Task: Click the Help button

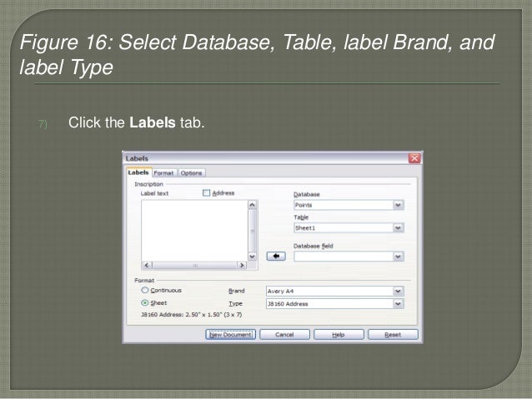Action: 339,335
